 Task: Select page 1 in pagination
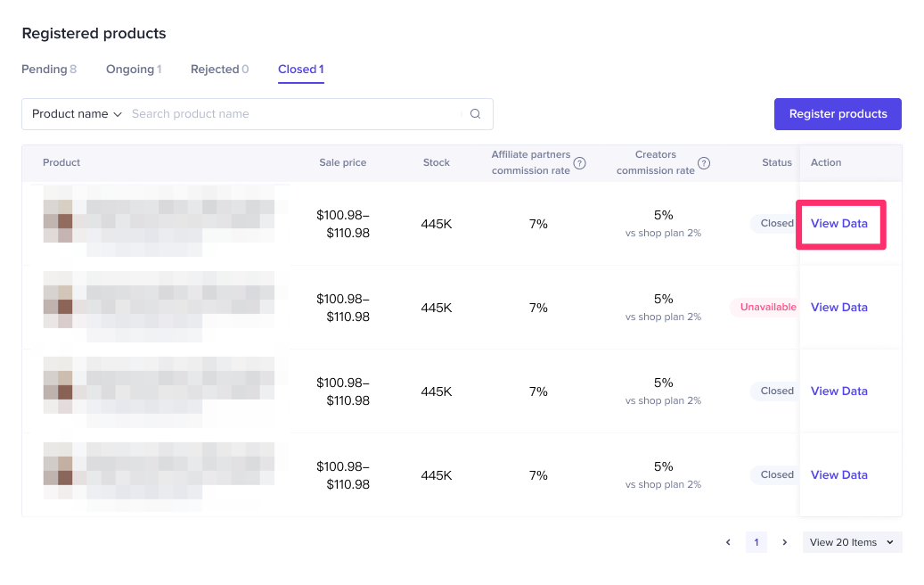pyautogui.click(x=756, y=542)
